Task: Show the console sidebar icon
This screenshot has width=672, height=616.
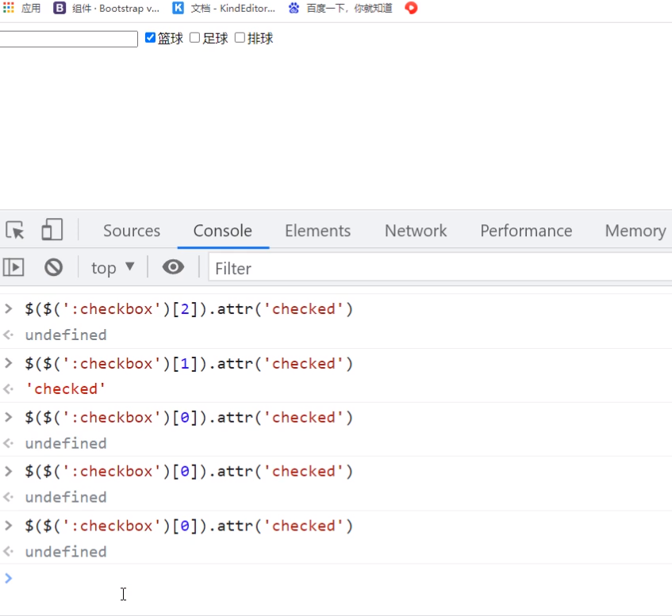Action: tap(13, 267)
